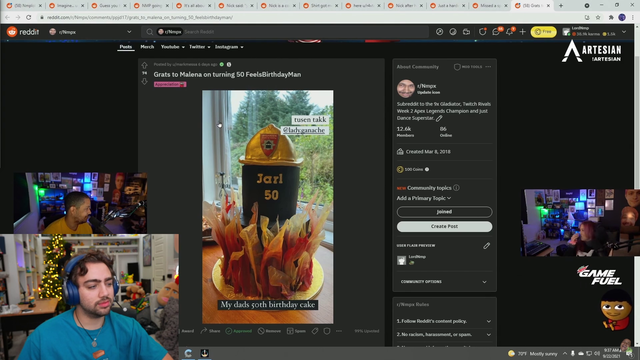Open a new browser tab

pos(561,6)
